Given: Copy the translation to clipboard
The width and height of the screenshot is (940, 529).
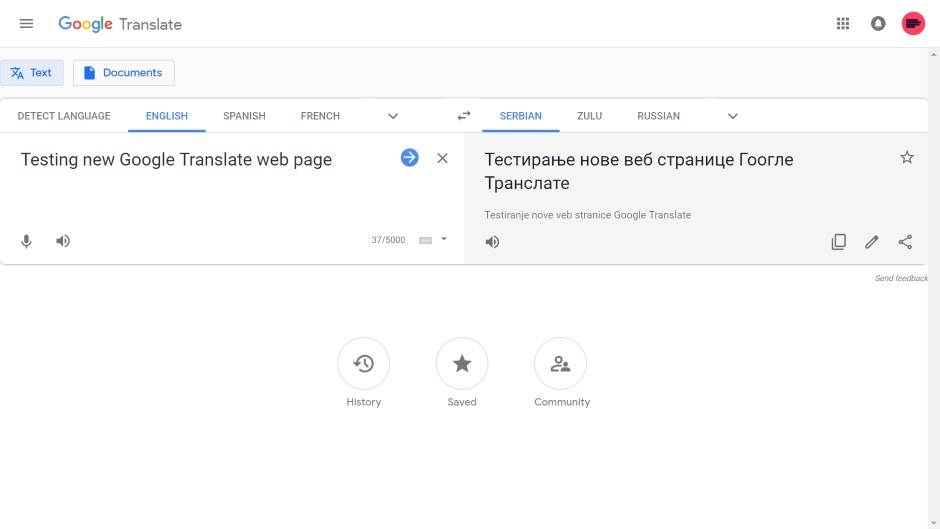Looking at the screenshot, I should click(x=839, y=242).
